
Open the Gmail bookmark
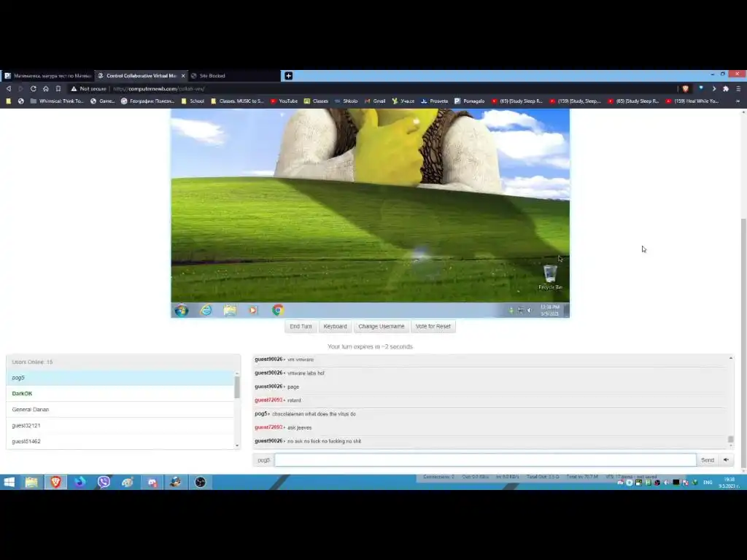pyautogui.click(x=375, y=101)
